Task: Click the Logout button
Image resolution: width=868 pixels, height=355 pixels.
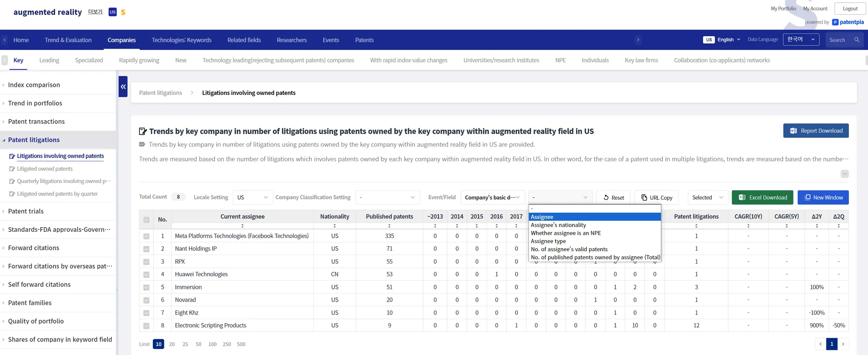Action: coord(850,8)
